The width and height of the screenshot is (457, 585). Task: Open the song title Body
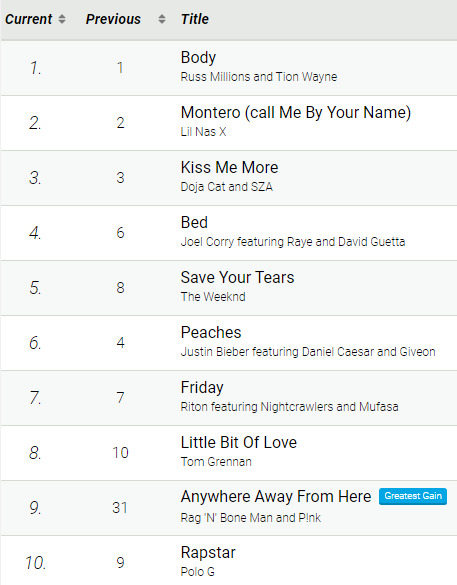tap(198, 57)
